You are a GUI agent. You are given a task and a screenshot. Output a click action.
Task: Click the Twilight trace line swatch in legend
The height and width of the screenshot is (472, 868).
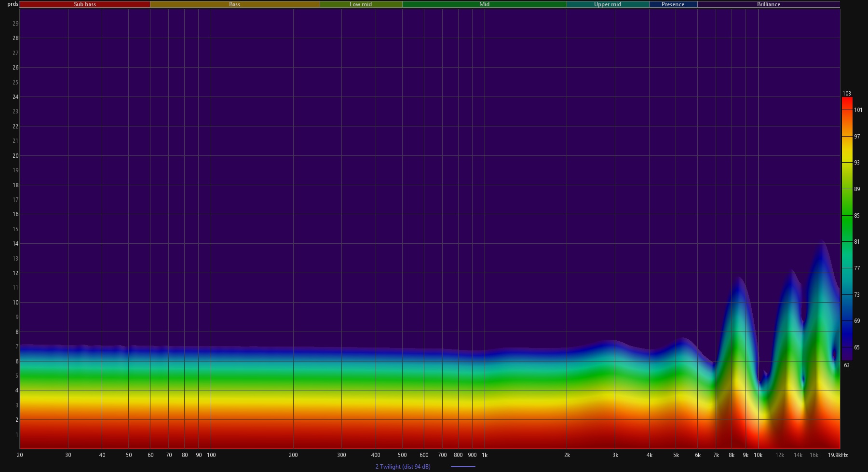coord(463,467)
